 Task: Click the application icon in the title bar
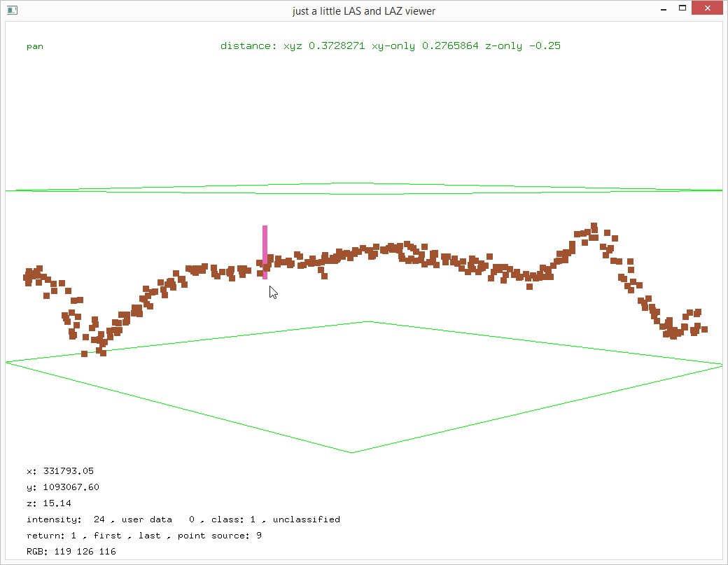tap(12, 11)
